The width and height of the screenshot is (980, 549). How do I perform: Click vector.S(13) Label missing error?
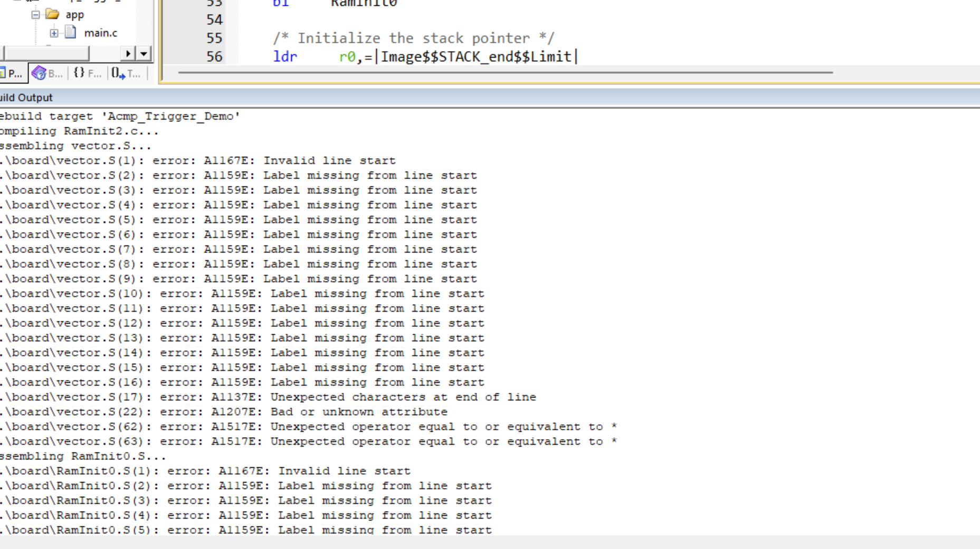pos(242,338)
